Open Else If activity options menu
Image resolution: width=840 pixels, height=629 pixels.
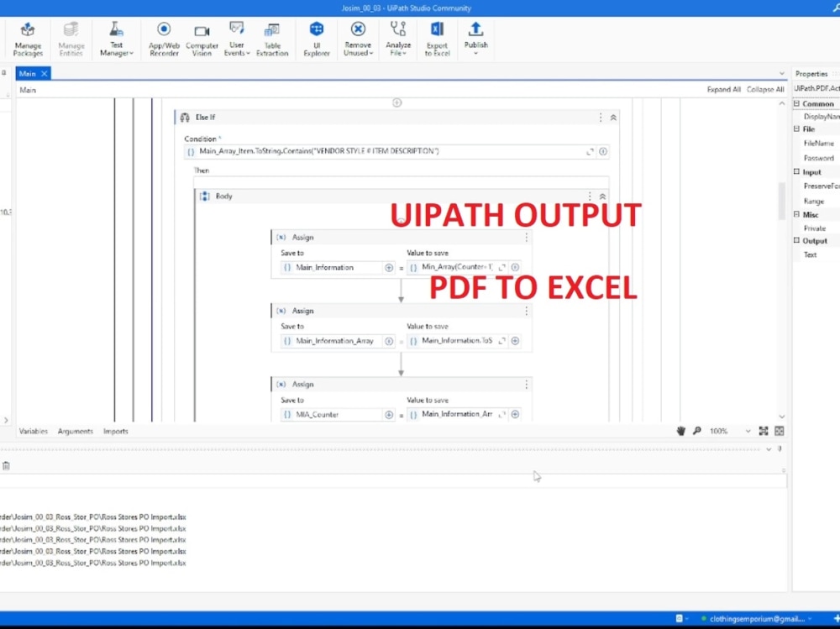pyautogui.click(x=601, y=118)
